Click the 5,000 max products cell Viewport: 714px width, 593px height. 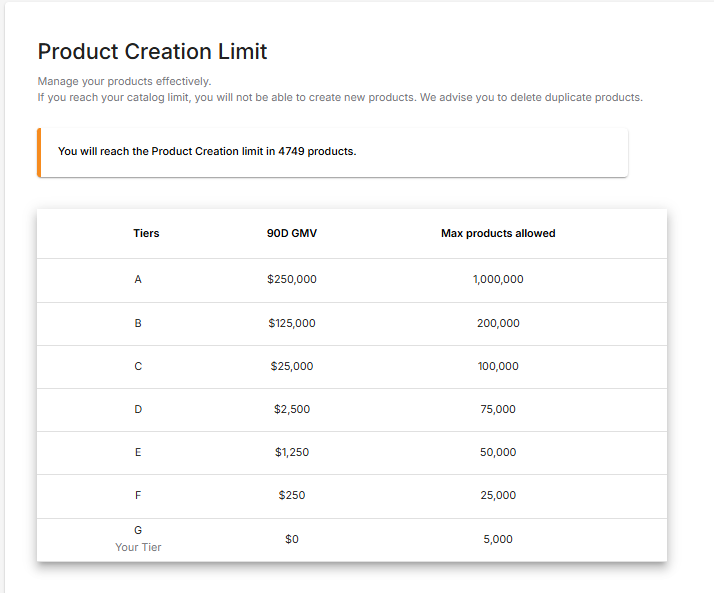(498, 539)
